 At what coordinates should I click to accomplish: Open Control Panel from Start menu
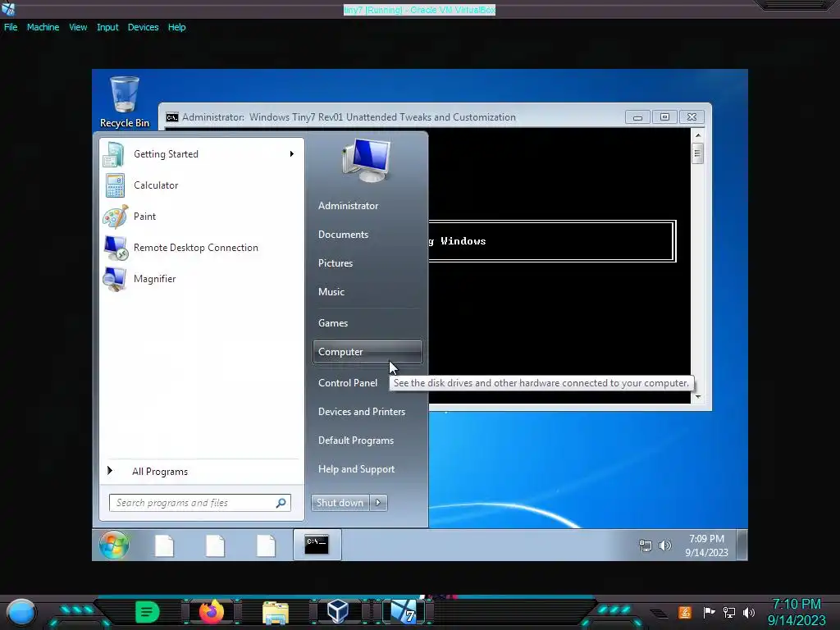pyautogui.click(x=348, y=383)
